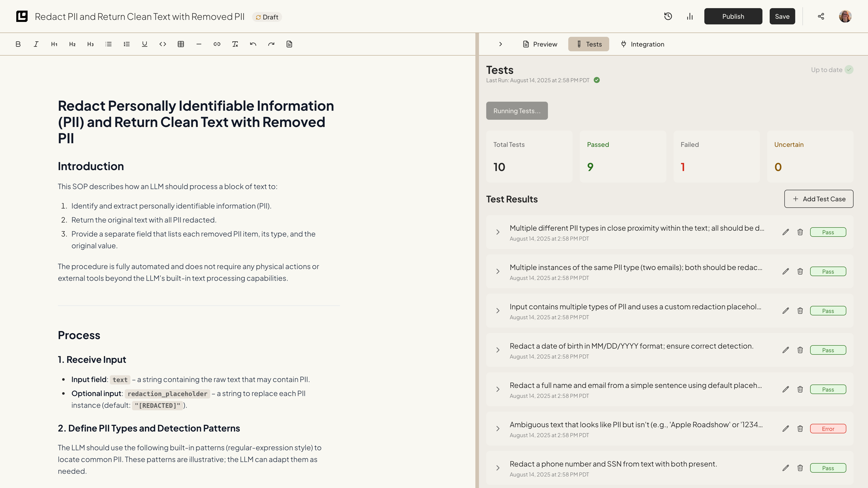Click the Publish button

[733, 16]
